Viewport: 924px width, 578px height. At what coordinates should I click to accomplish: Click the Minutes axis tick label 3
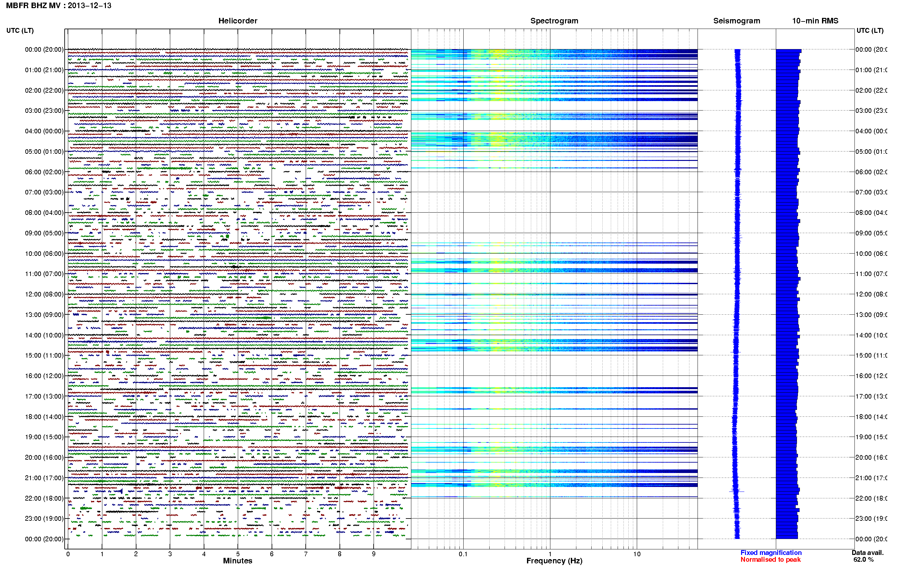(170, 554)
